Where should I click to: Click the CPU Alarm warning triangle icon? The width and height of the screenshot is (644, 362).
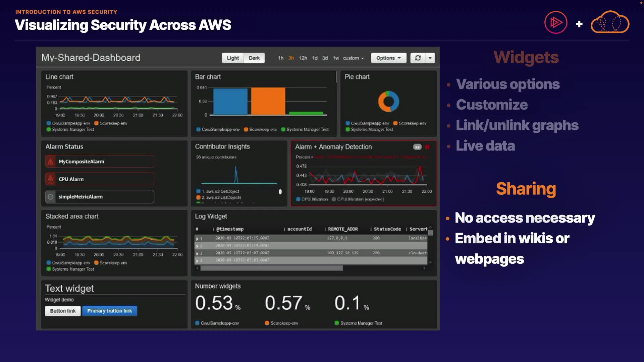[x=51, y=179]
